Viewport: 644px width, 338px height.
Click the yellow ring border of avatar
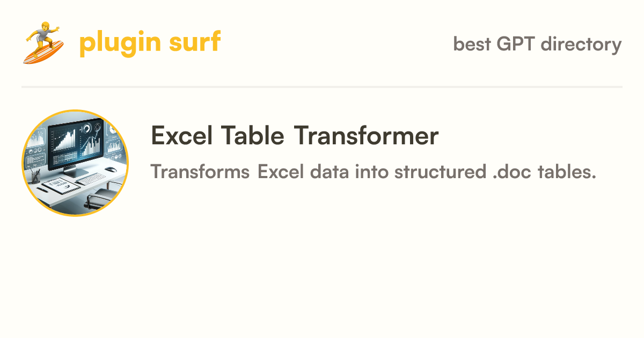(x=75, y=111)
